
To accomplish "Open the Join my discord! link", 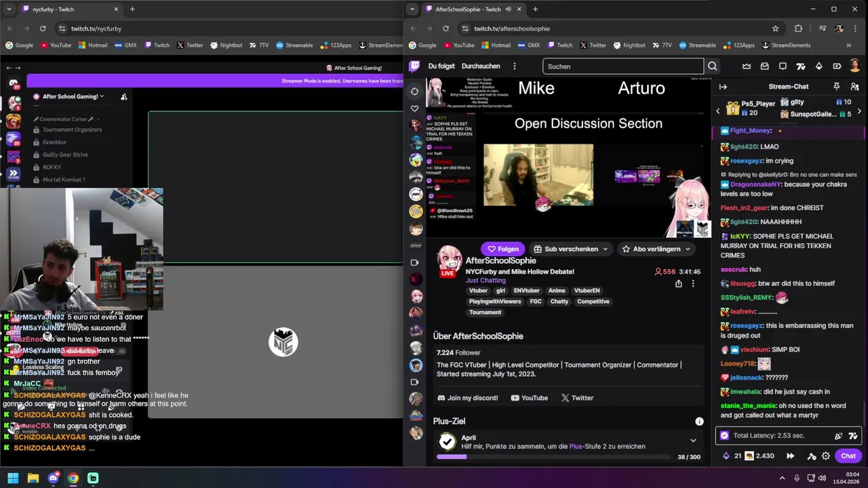I will [467, 398].
